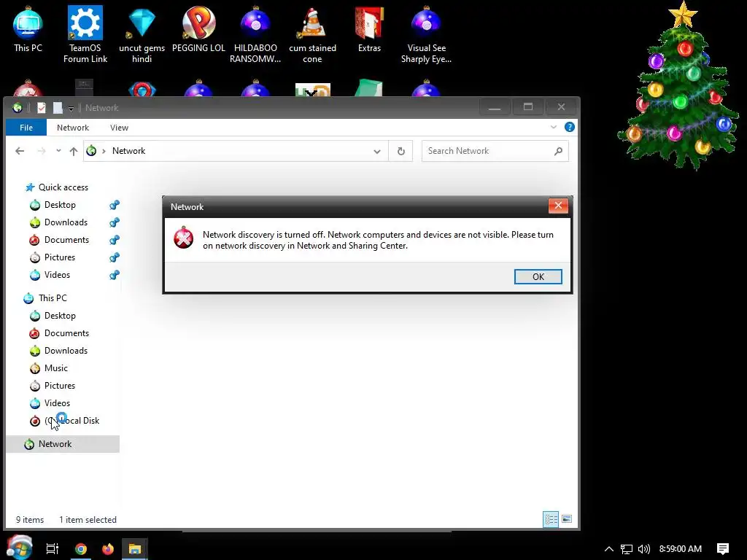Open Music under This PC

[55, 368]
